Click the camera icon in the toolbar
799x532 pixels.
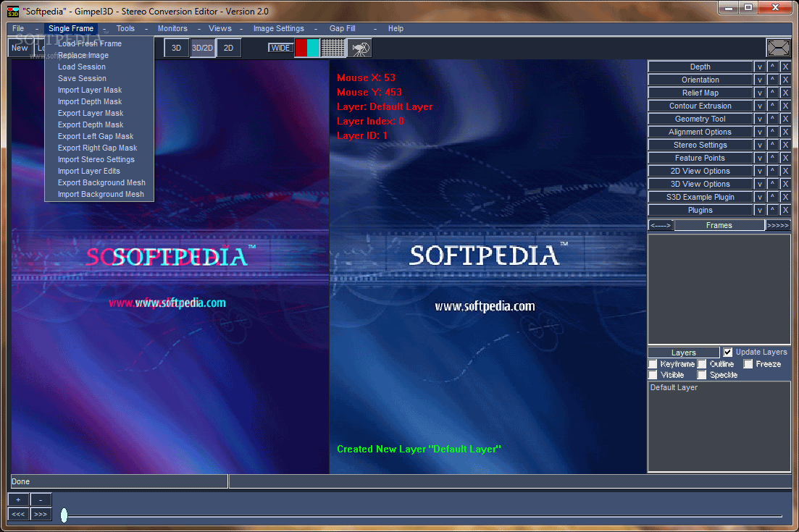click(360, 48)
